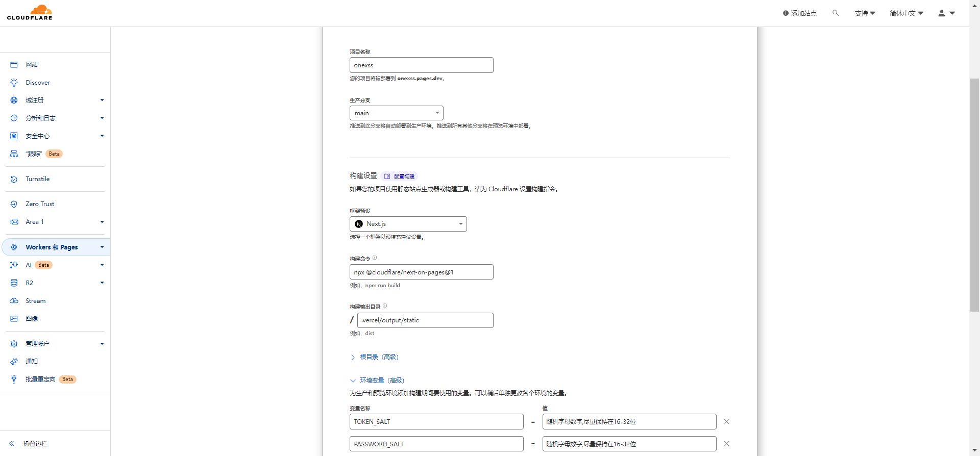
Task: Expand the Area 1 sidebar arrow
Action: [x=102, y=222]
